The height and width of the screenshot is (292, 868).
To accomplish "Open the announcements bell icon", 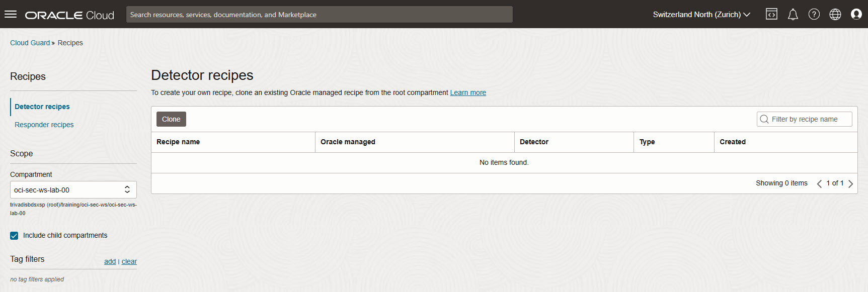I will (x=793, y=14).
